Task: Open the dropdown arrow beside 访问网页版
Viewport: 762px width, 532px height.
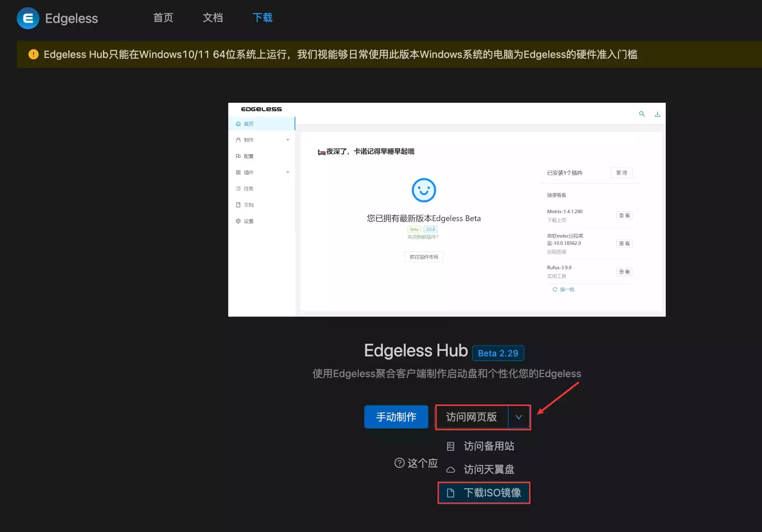Action: point(518,417)
